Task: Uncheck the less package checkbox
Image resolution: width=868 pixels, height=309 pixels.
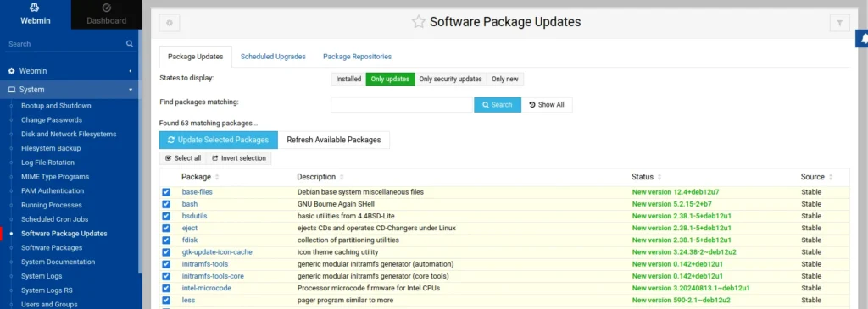Action: click(166, 301)
